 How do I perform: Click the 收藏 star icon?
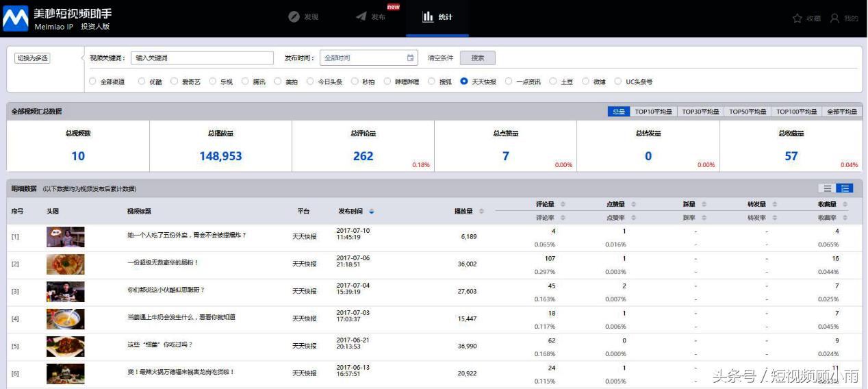[x=797, y=18]
